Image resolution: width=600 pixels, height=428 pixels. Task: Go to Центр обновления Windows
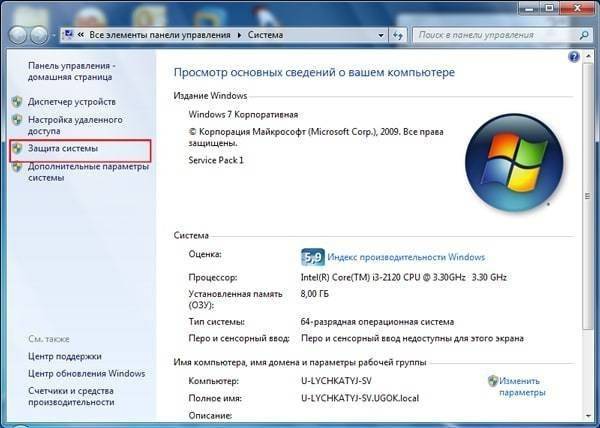click(x=85, y=373)
